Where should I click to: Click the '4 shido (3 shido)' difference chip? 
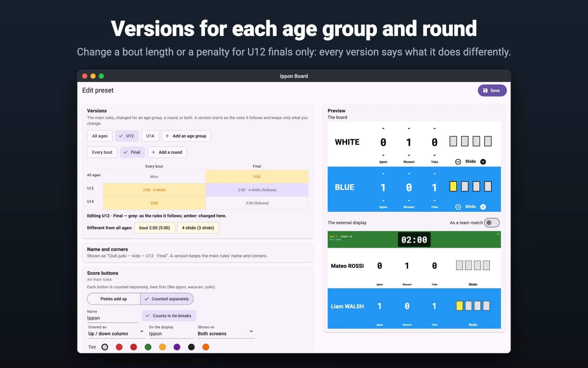click(198, 228)
